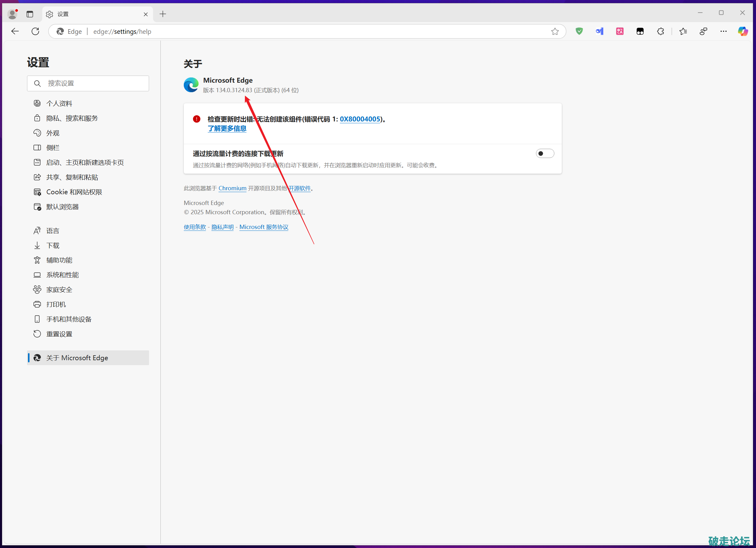Click the profile avatar icon
756x548 pixels.
[x=12, y=14]
